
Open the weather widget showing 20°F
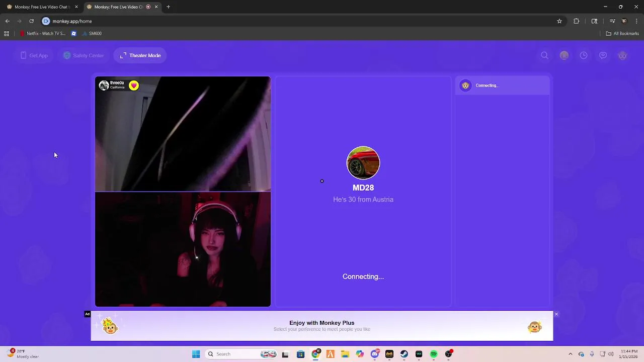pos(24,354)
